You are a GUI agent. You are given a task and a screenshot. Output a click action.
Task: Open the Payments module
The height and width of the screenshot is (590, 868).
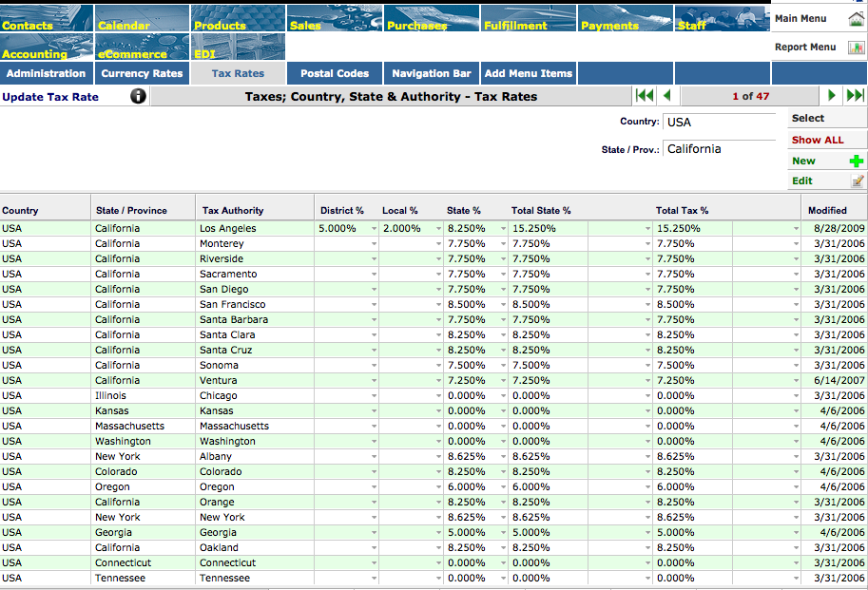pos(625,18)
